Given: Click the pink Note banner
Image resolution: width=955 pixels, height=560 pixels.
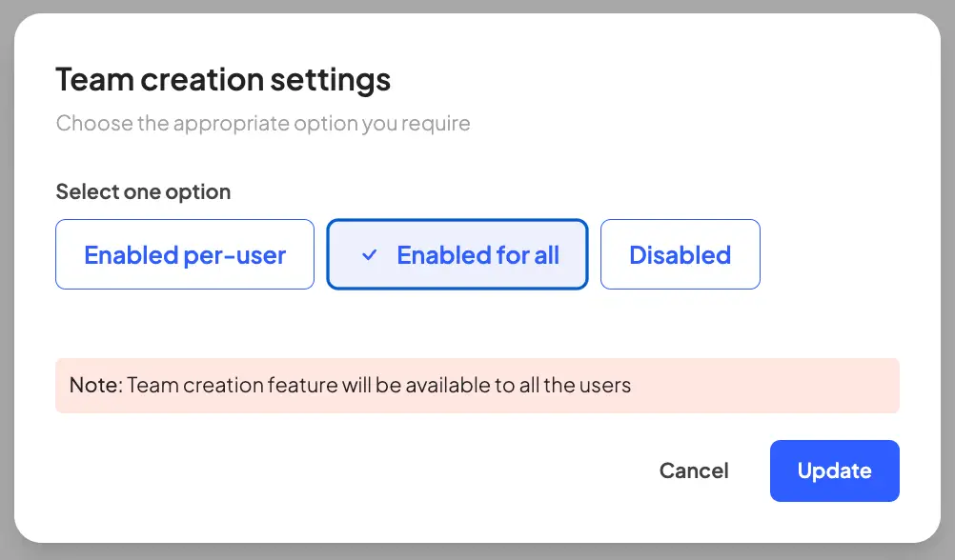Looking at the screenshot, I should tap(477, 385).
